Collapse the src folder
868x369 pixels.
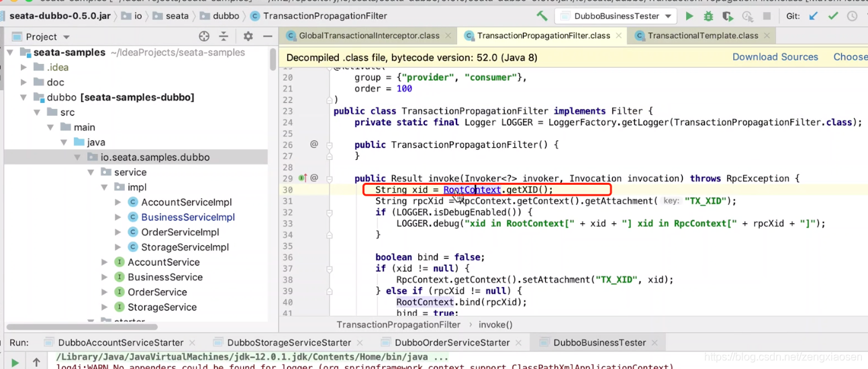click(37, 112)
